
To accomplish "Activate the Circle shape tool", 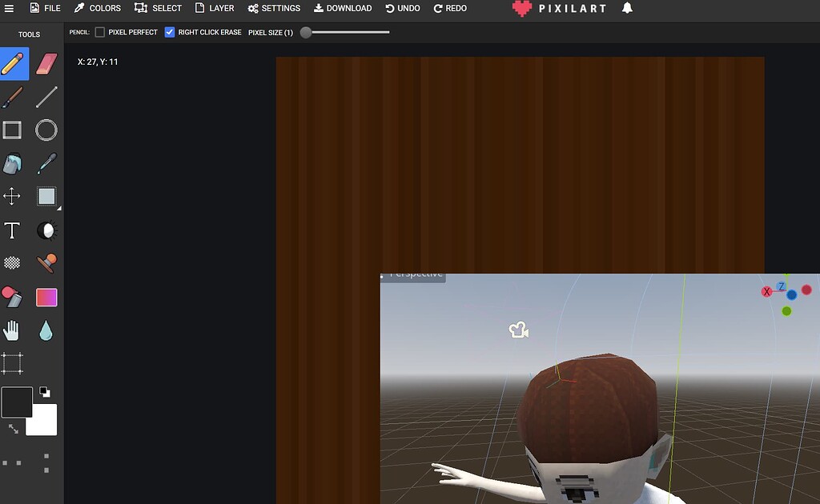I will 46,130.
